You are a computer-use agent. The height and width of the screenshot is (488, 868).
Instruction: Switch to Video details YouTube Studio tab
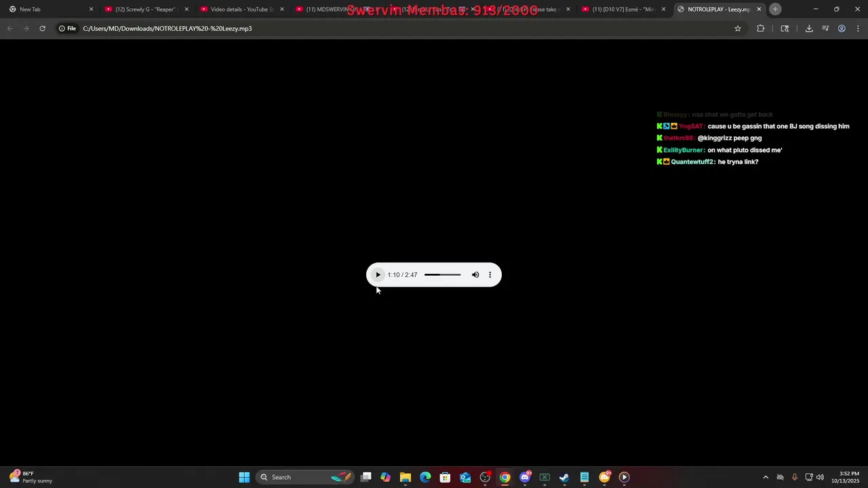[240, 9]
